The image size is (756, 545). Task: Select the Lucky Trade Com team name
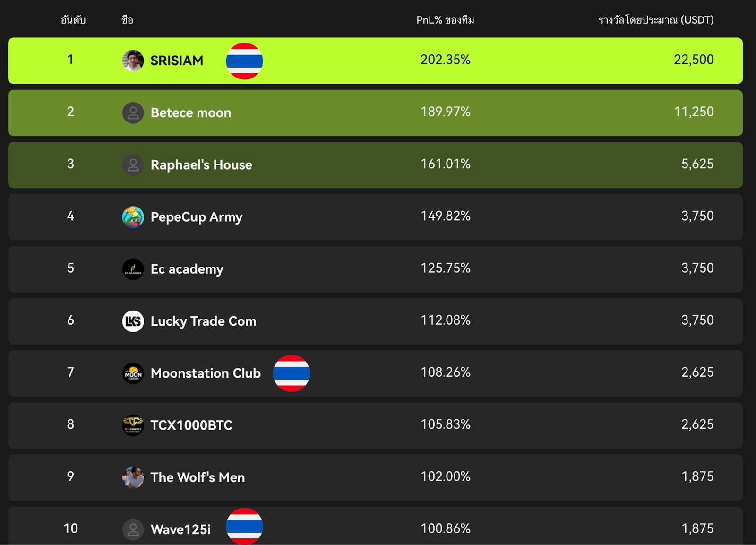click(203, 321)
